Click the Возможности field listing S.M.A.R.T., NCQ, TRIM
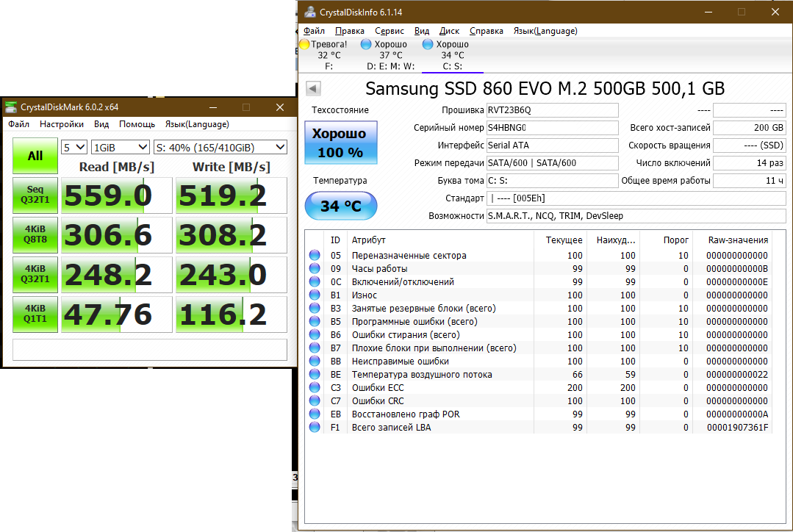Image resolution: width=793 pixels, height=532 pixels. click(636, 216)
